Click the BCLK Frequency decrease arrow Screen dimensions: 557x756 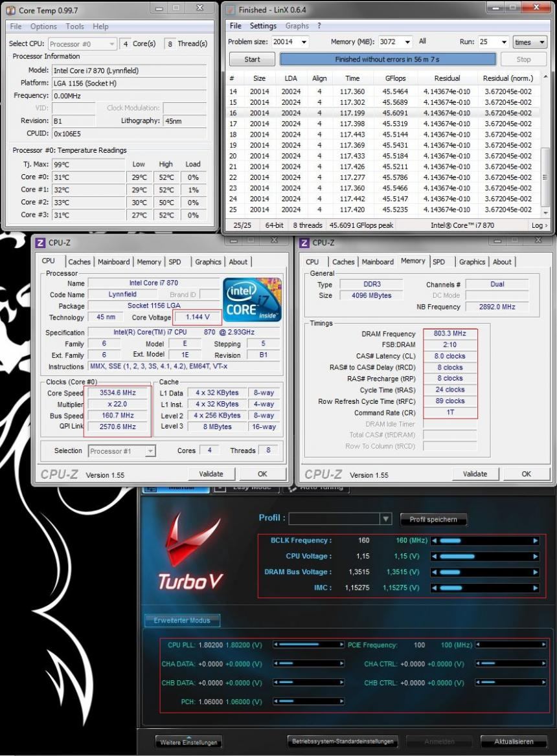[x=434, y=540]
